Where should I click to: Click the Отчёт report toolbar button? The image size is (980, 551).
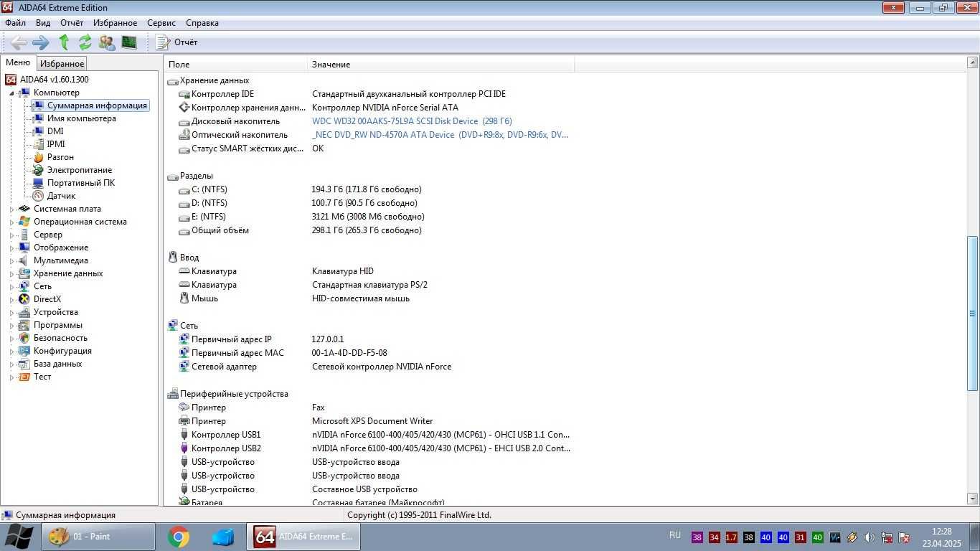pyautogui.click(x=177, y=42)
